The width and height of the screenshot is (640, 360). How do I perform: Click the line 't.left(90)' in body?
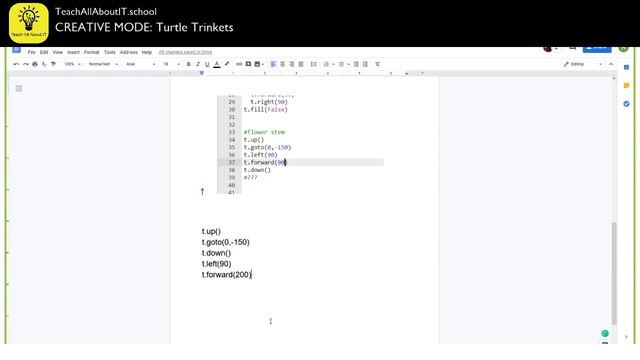[216, 264]
